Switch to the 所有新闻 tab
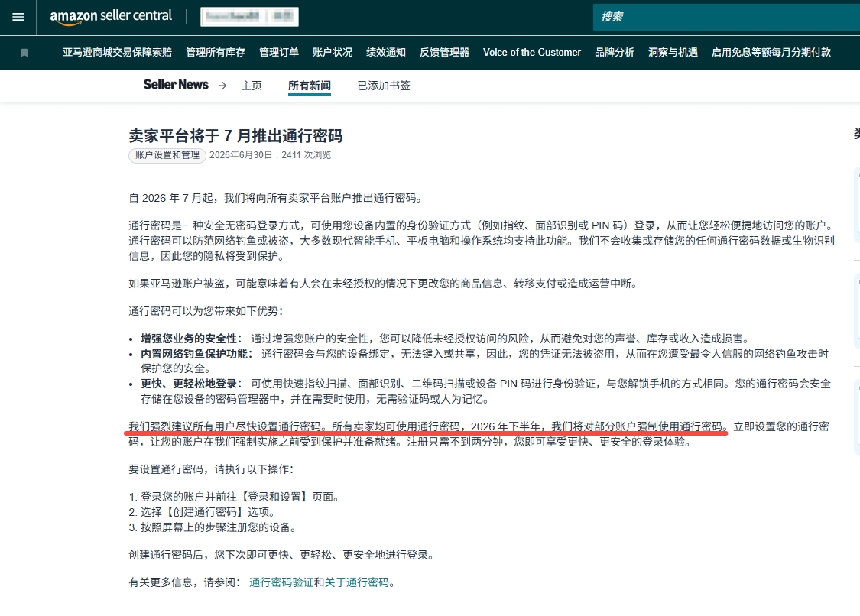 310,86
